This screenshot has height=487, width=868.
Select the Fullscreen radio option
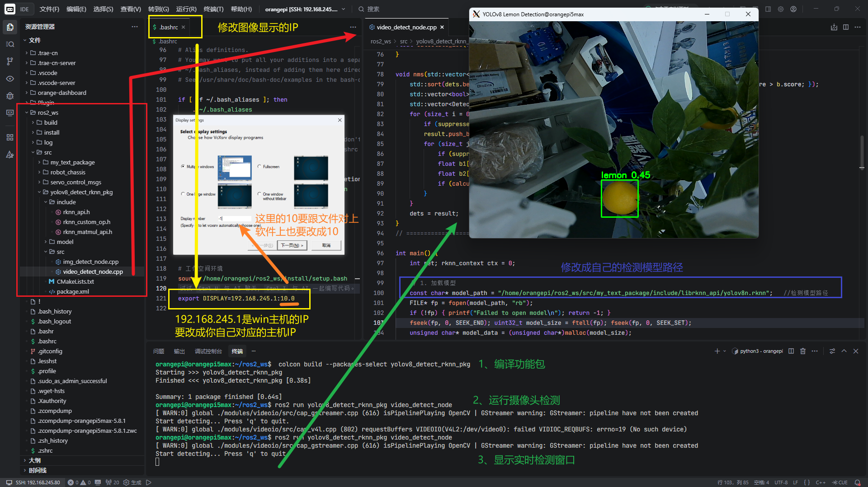pyautogui.click(x=259, y=167)
